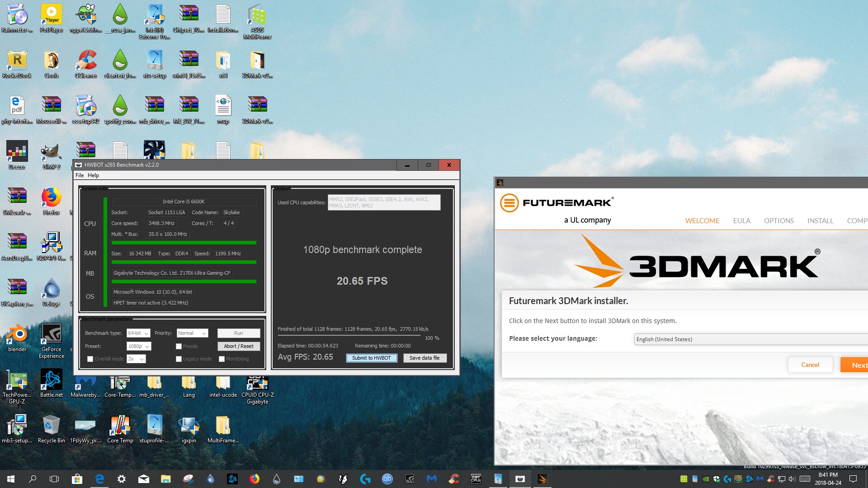Open qBittorrent from the taskbar
Image resolution: width=868 pixels, height=488 pixels.
tap(387, 479)
